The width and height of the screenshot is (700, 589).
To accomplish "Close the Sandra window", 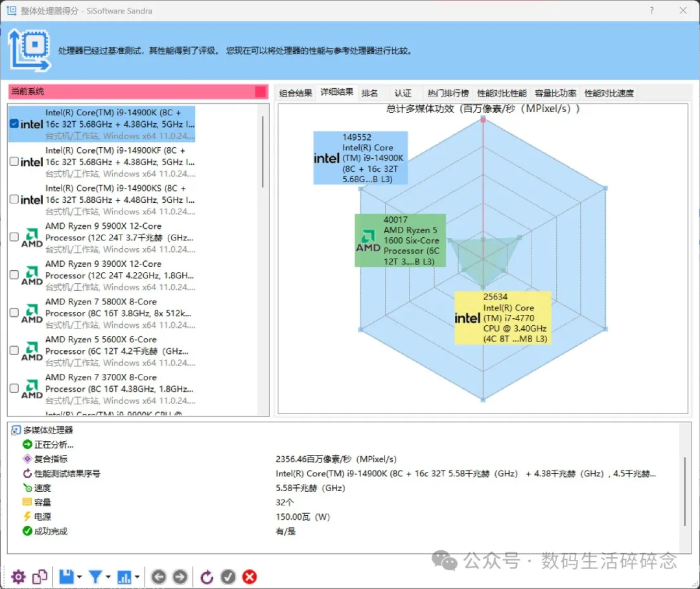I will (683, 10).
